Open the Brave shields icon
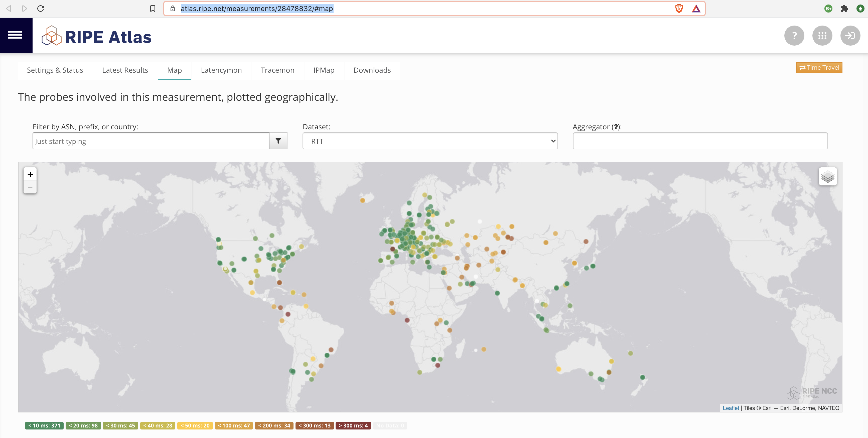This screenshot has height=438, width=868. pos(679,9)
